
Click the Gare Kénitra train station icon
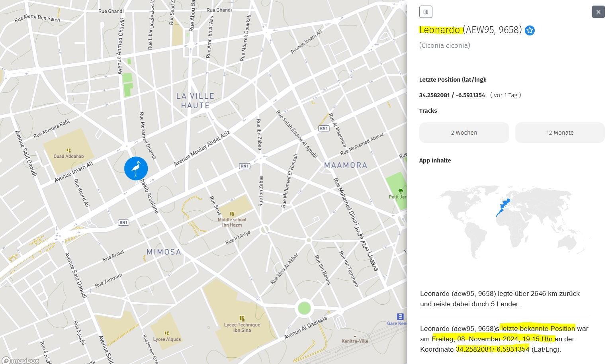point(400,317)
